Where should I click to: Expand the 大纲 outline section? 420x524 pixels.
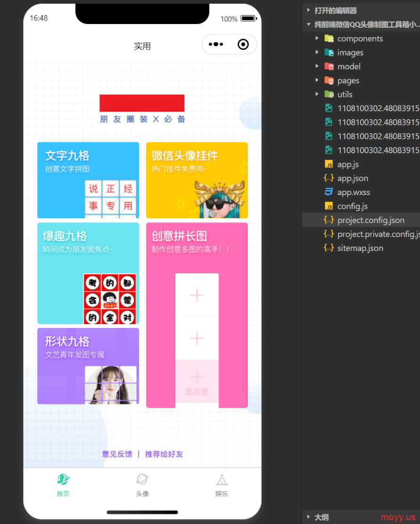click(308, 517)
